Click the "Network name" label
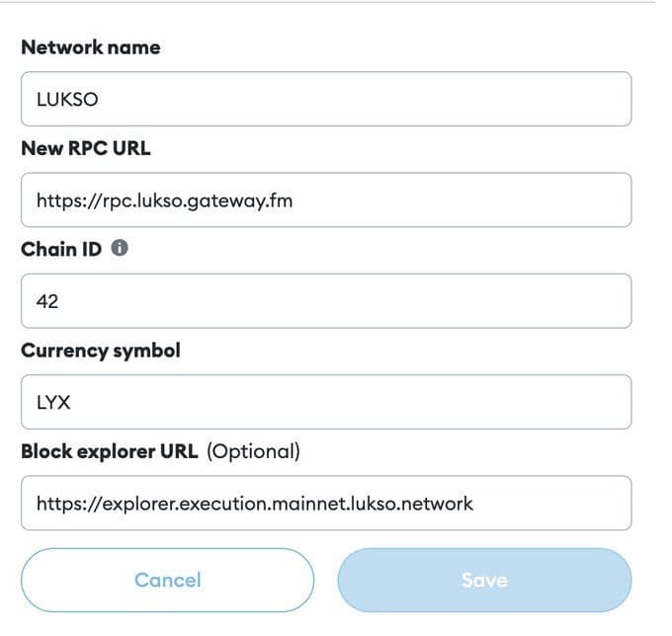This screenshot has height=636, width=672. (x=90, y=47)
